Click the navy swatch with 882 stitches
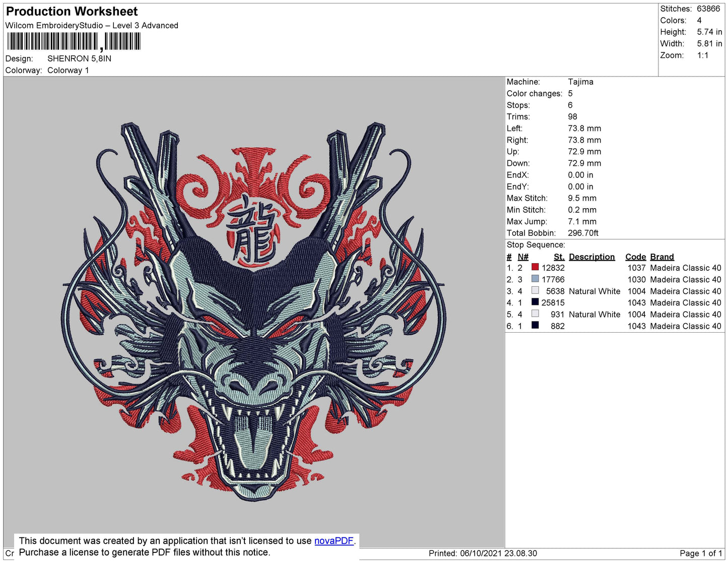 (x=535, y=325)
